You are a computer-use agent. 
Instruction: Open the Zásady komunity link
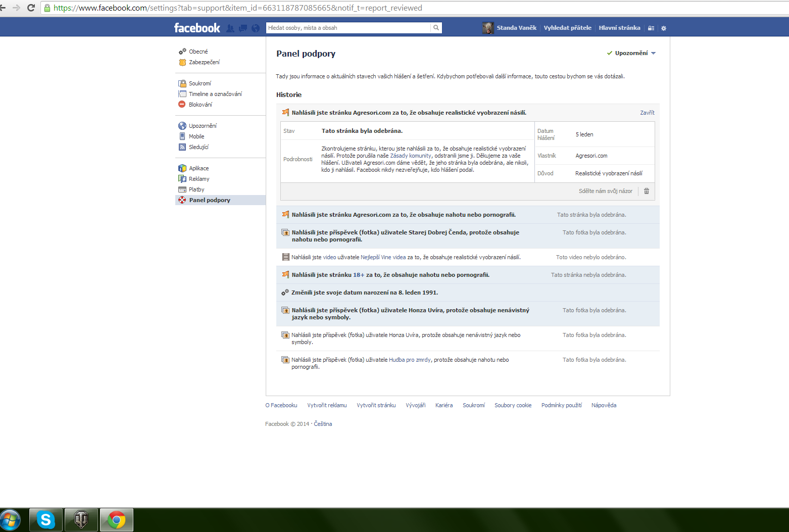[411, 156]
